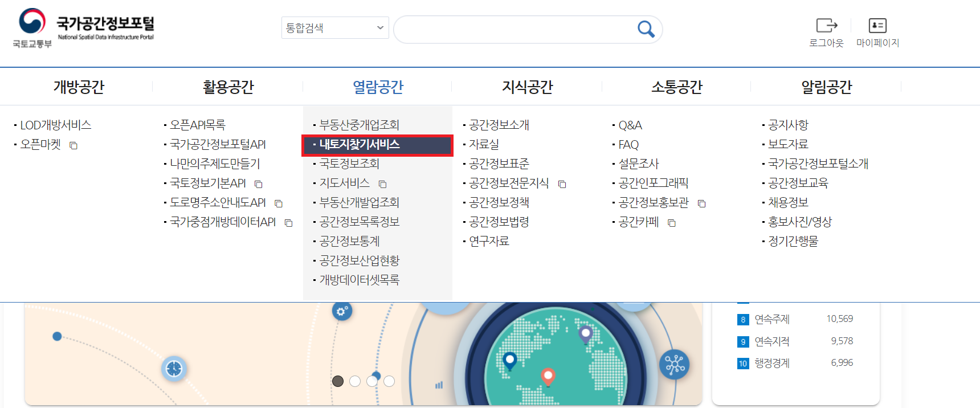Screen dimensions: 980x408
Task: Open LOD개방서비스 link
Action: [56, 125]
